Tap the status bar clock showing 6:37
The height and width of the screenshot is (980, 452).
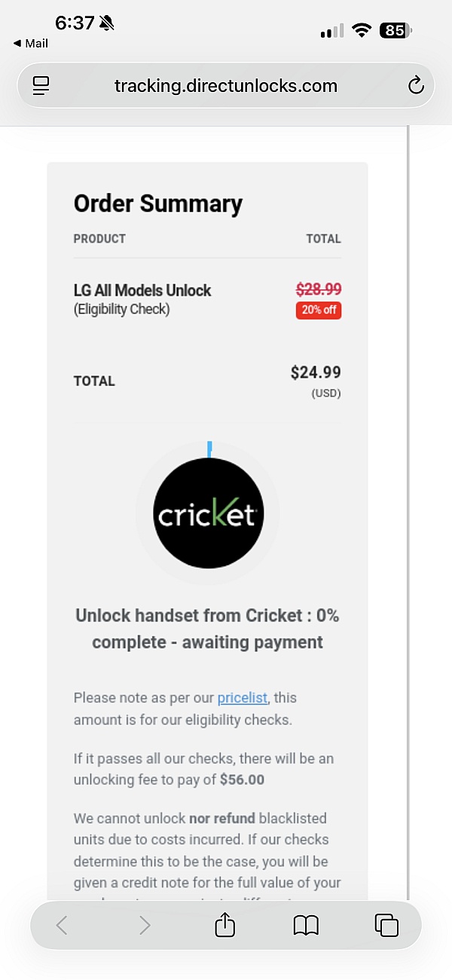[75, 23]
